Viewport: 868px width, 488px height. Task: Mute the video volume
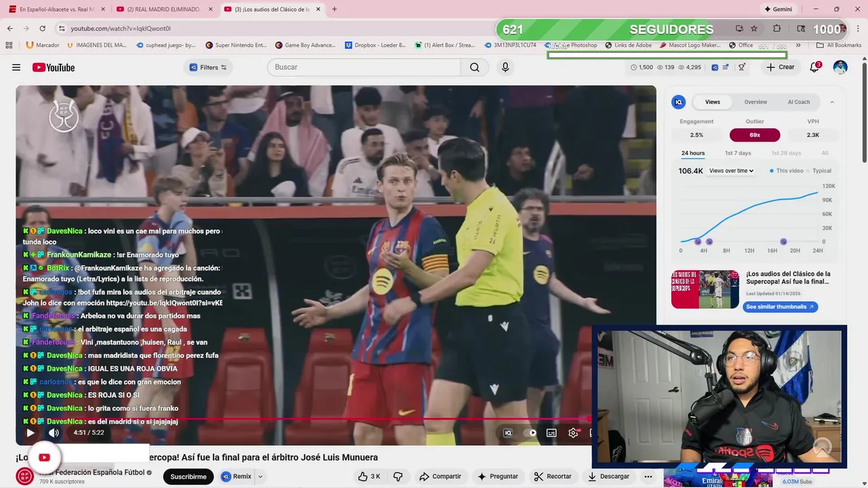point(54,432)
